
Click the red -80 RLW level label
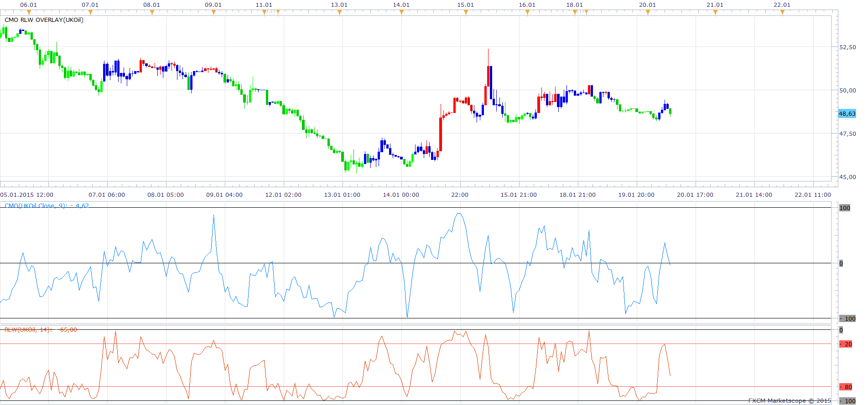tap(846, 387)
